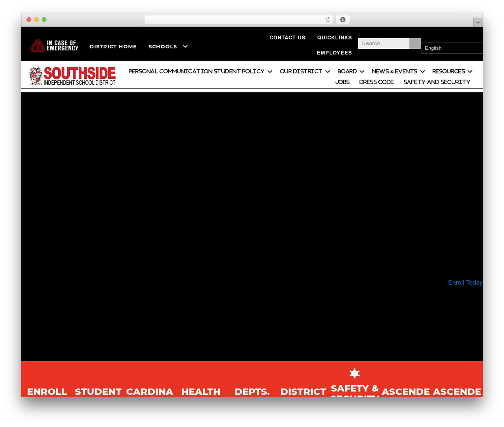Image resolution: width=504 pixels, height=427 pixels.
Task: Expand the Board menu chevron
Action: (362, 72)
